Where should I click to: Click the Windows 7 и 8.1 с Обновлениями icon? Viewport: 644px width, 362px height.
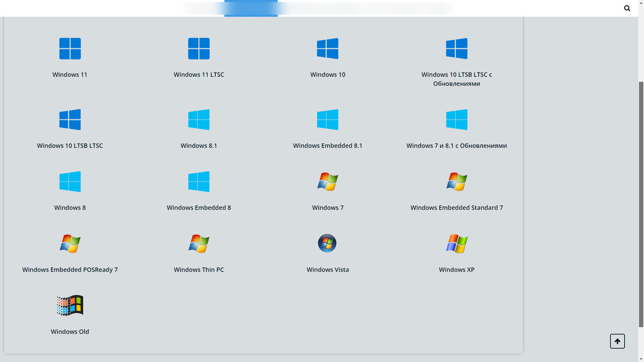tap(457, 120)
